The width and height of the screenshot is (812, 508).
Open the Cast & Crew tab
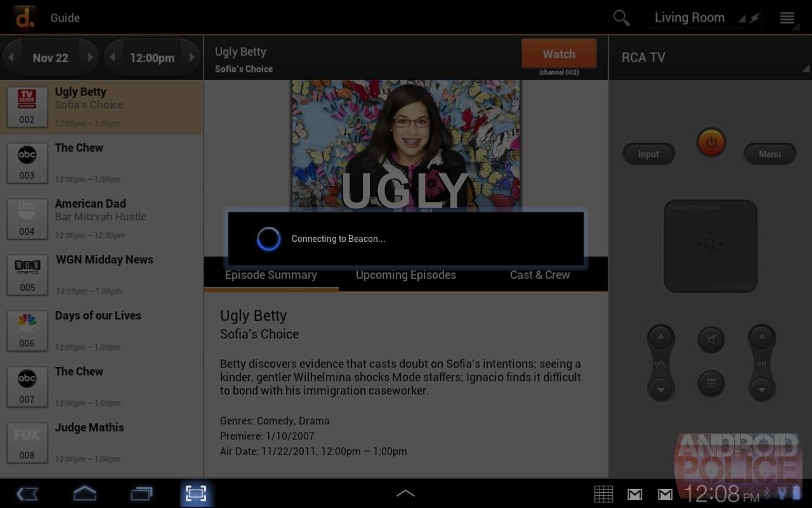click(539, 275)
